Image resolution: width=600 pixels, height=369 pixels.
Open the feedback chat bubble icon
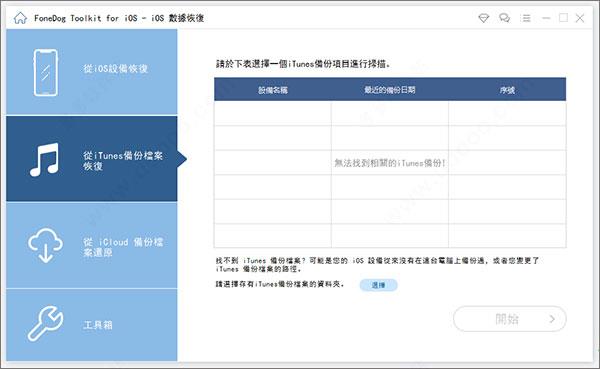(504, 18)
